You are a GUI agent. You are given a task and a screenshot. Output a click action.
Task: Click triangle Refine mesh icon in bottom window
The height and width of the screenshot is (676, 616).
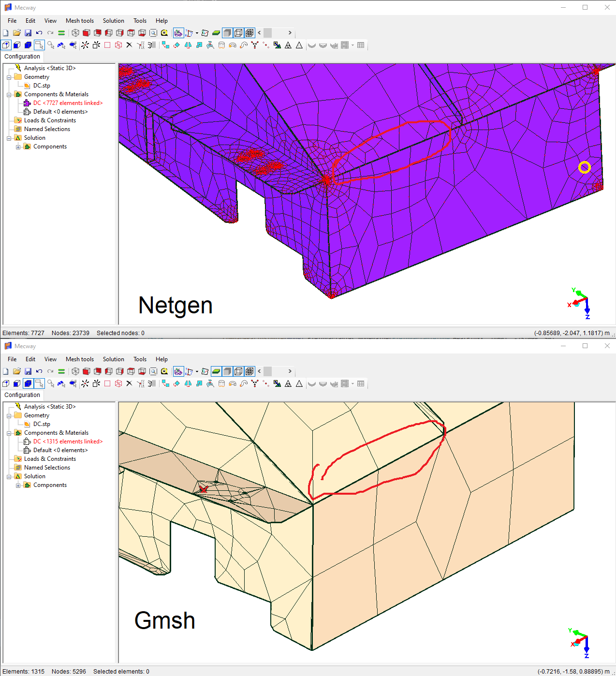click(288, 383)
